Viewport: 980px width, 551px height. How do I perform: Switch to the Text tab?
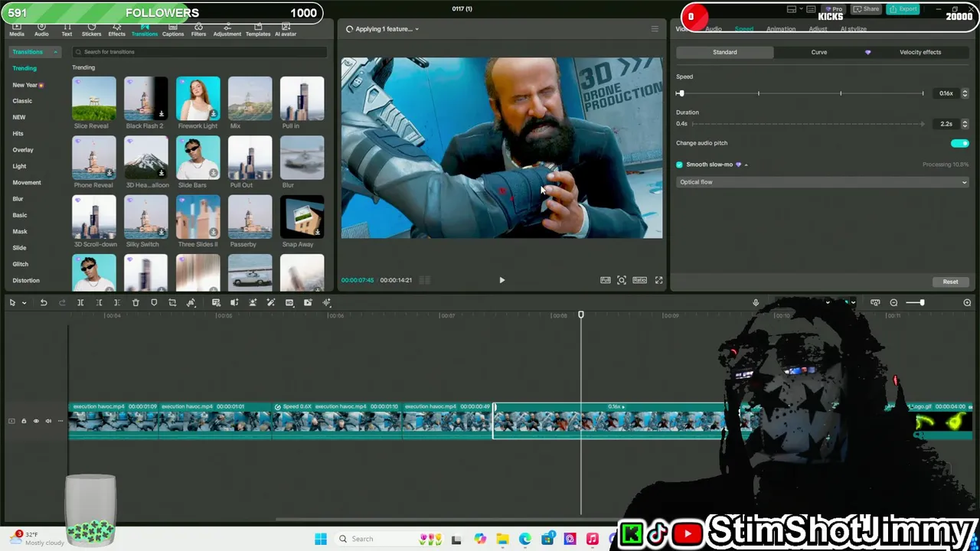pyautogui.click(x=67, y=30)
